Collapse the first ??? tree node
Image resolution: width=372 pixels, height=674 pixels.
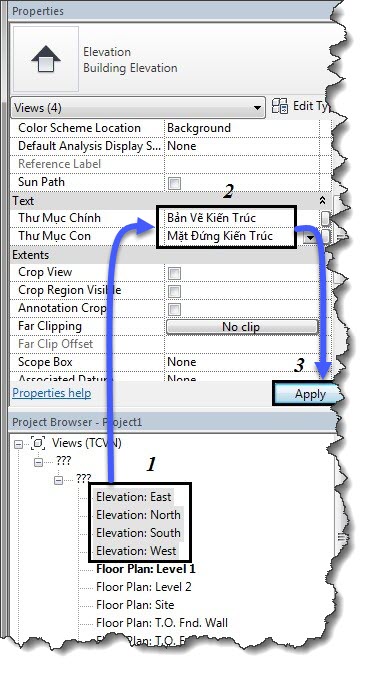point(38,463)
